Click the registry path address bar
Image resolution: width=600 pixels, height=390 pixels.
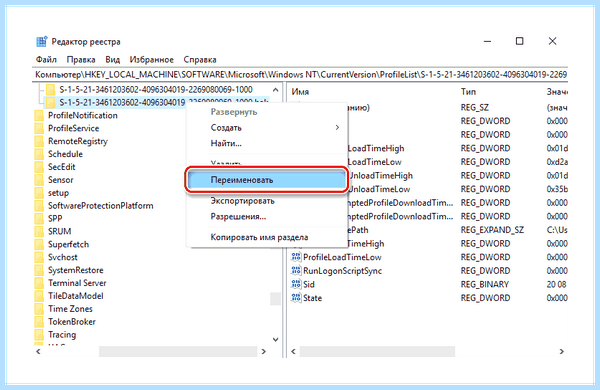pyautogui.click(x=300, y=74)
